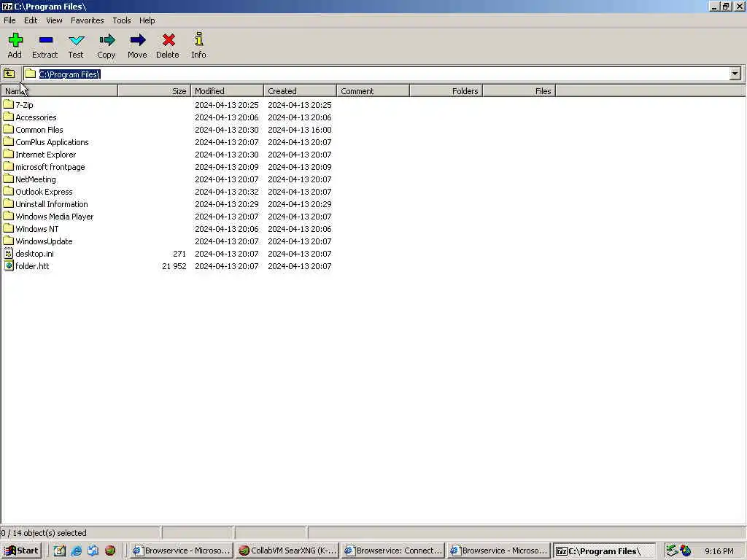Go up one folder level

tap(9, 74)
